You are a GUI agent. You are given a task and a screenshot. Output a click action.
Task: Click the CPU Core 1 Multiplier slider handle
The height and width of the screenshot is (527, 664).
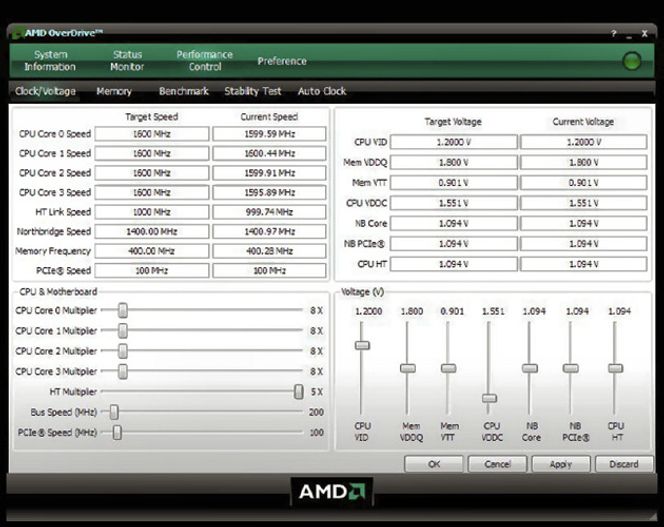point(123,330)
